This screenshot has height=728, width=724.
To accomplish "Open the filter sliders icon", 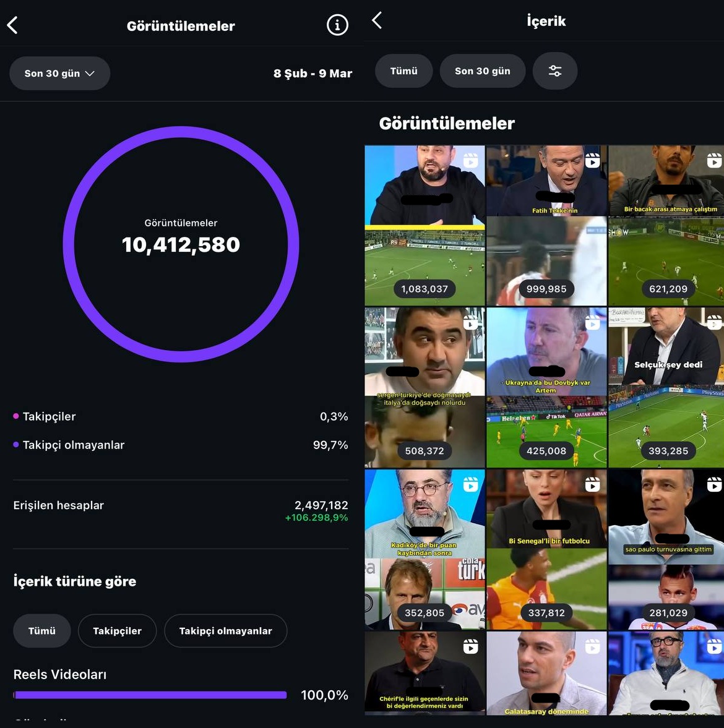I will (555, 71).
